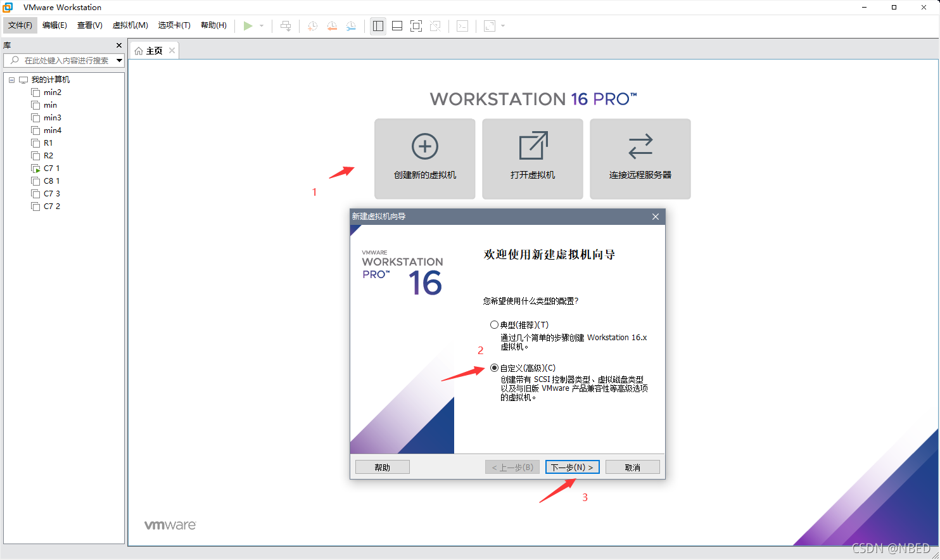Click the send Ctrl+Alt+Del toolbar icon

(x=286, y=26)
